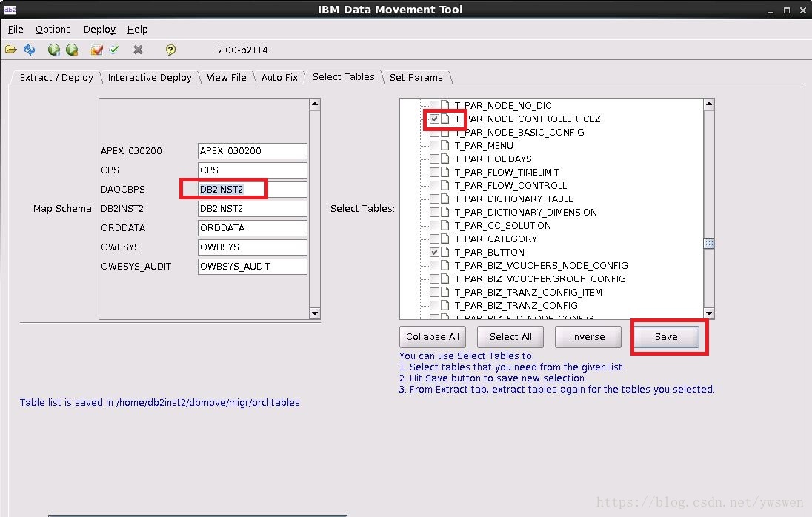Click the document icon beside T_PAR_BUTTON

445,252
